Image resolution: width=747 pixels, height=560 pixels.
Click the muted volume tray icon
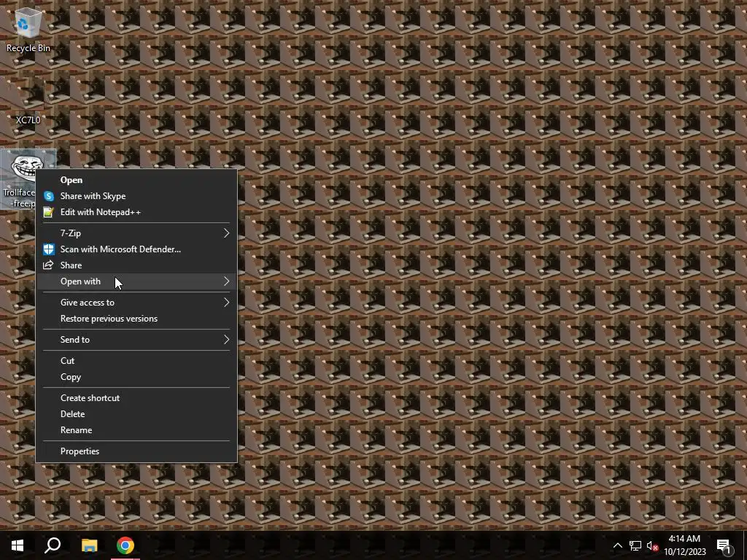(652, 545)
